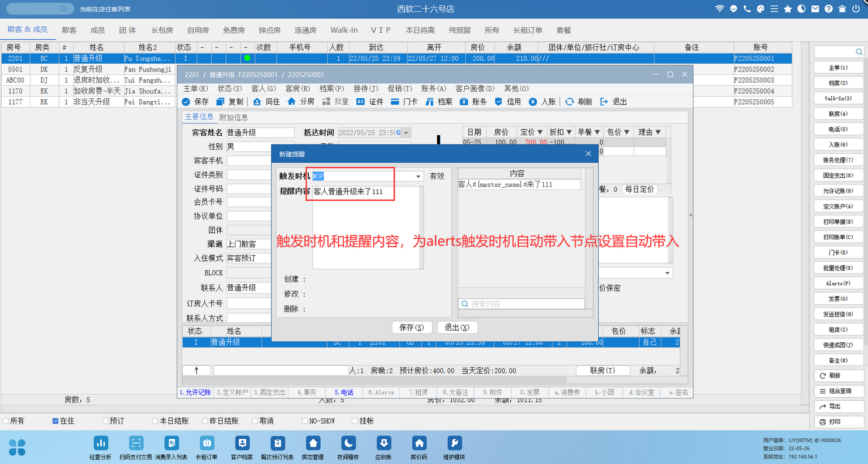The image size is (868, 464).
Task: Click the up arrow button above 1.允许记账
Action: tap(197, 370)
